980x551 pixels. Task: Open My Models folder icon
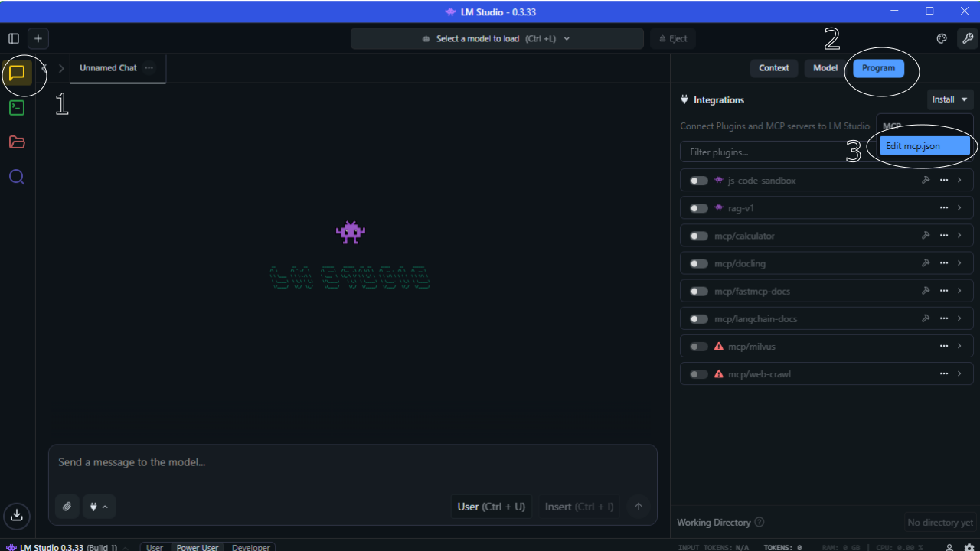click(x=17, y=142)
